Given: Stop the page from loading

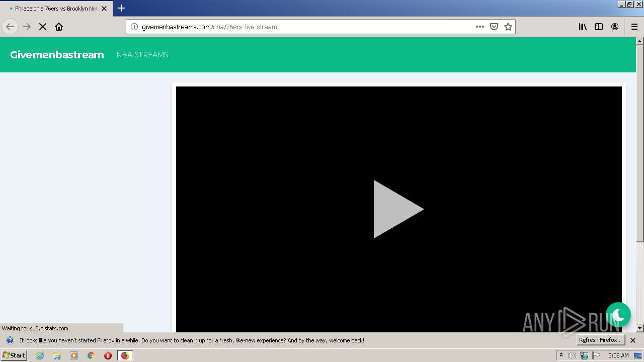Looking at the screenshot, I should (x=43, y=27).
